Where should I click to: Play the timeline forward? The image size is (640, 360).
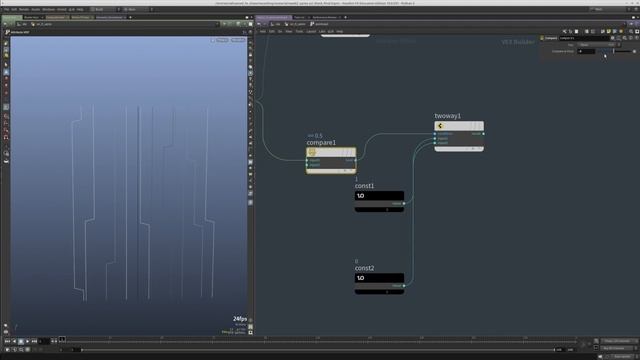coord(27,341)
